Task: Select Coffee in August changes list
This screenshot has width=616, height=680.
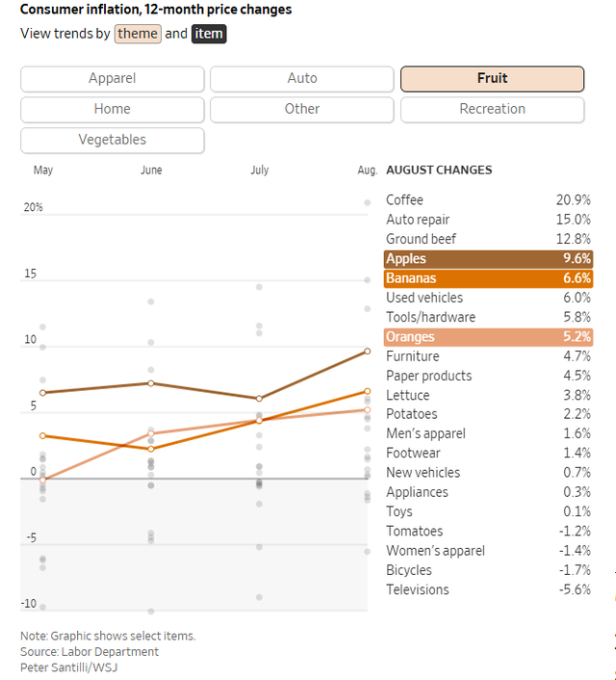Action: [x=488, y=200]
